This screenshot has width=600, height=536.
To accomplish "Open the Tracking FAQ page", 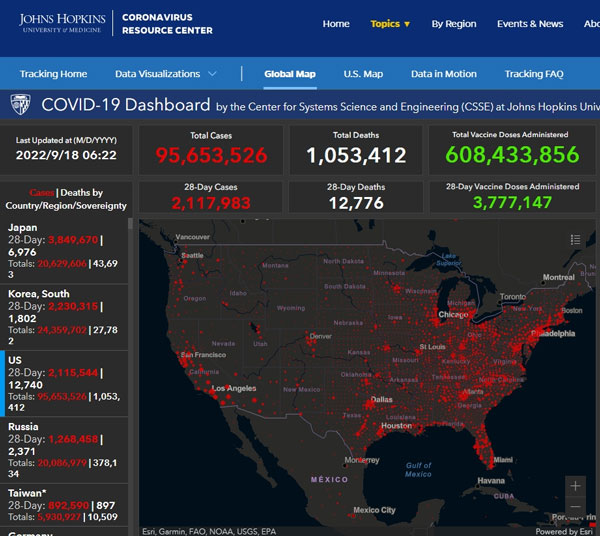I will [540, 74].
